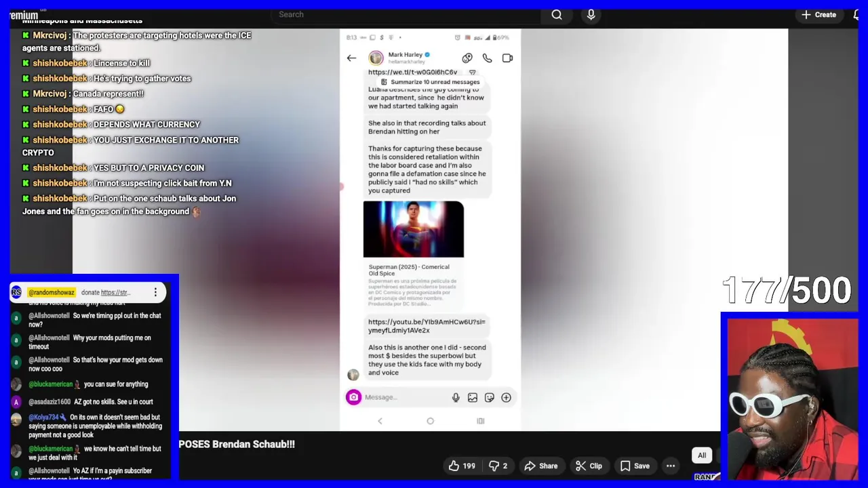
Task: Tap the voice message microphone icon
Action: point(456,398)
